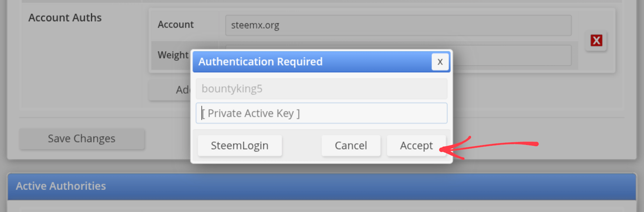Confirm the key with the Accept button
Screen dimensions: 644x212
[x=416, y=146]
